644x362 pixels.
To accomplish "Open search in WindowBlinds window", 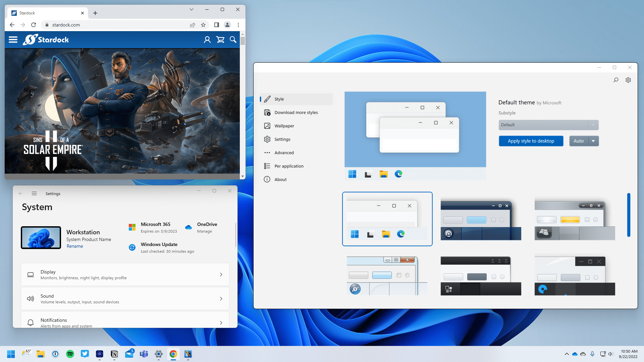I will tap(616, 80).
